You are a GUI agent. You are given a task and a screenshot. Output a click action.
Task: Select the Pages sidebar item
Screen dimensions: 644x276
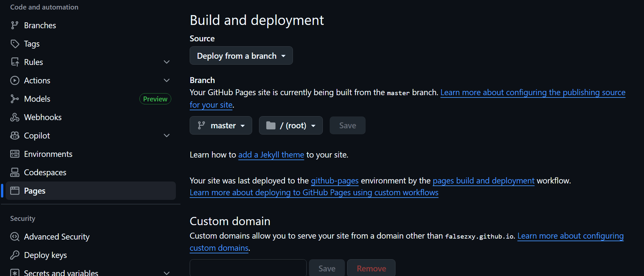coord(91,191)
